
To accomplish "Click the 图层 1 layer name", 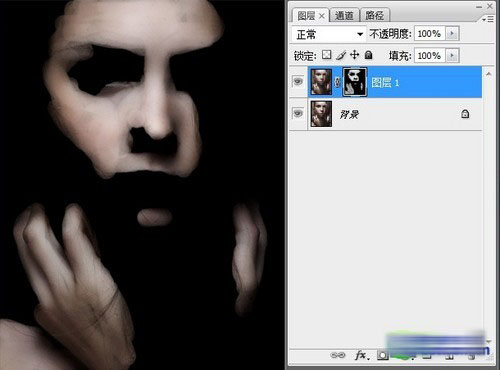I will 385,83.
